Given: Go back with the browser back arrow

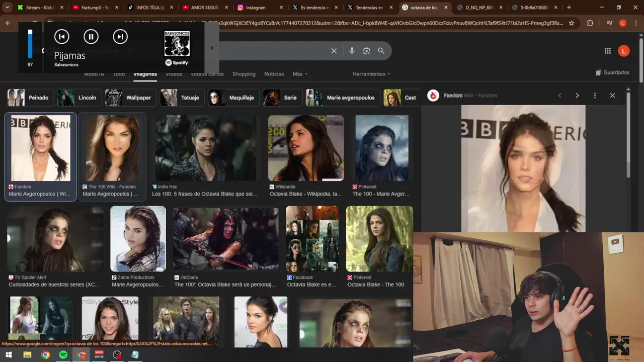Looking at the screenshot, I should pos(8,23).
